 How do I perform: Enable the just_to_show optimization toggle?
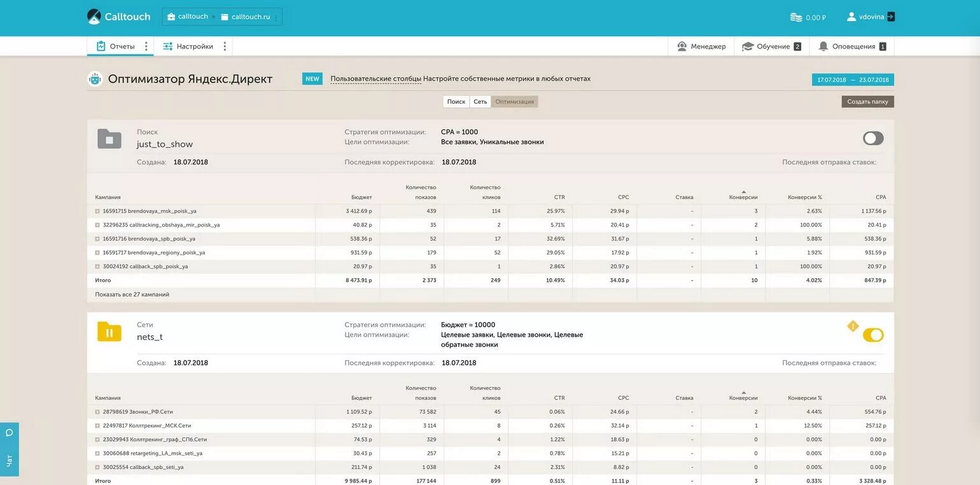(x=873, y=138)
